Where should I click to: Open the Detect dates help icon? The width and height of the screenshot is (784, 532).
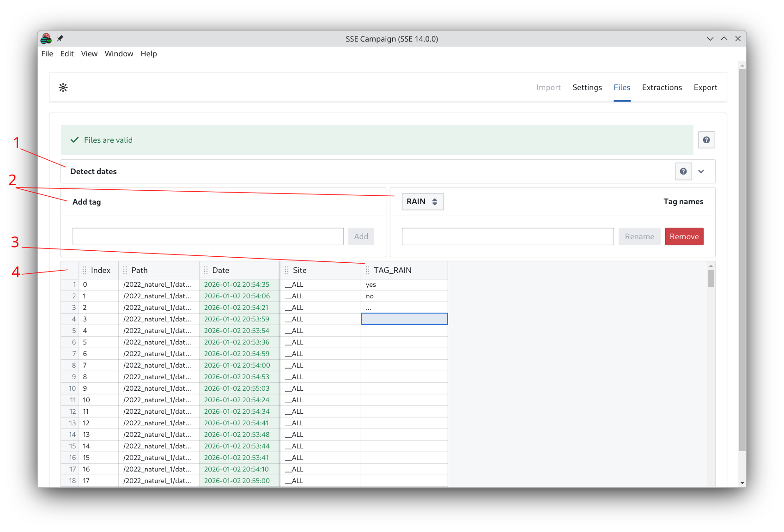click(x=683, y=171)
